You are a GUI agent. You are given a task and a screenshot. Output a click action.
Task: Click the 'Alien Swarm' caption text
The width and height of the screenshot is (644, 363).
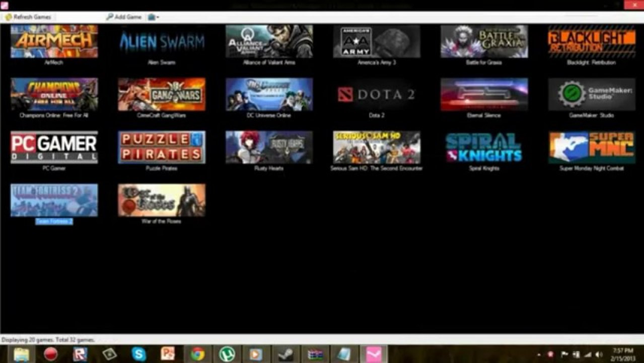coord(162,63)
